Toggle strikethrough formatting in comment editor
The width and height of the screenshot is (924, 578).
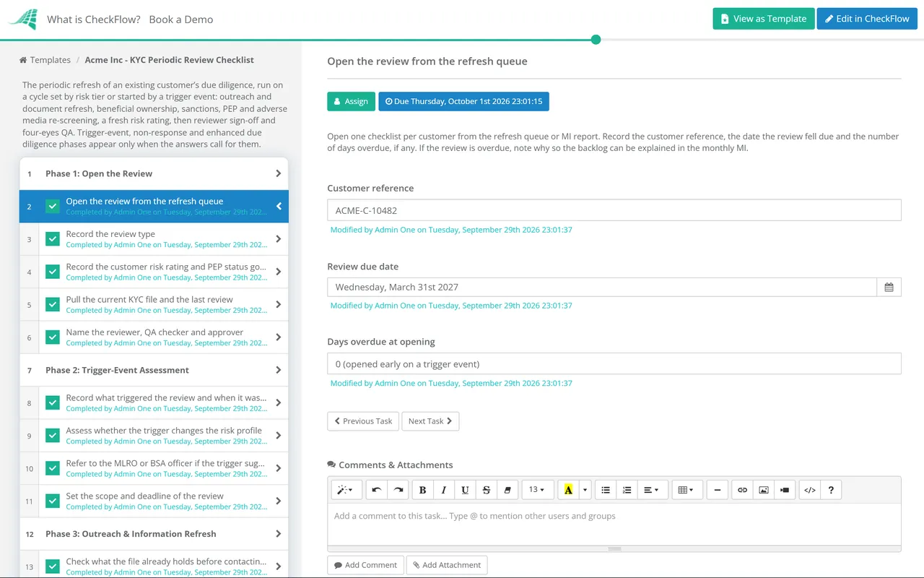[x=487, y=490]
